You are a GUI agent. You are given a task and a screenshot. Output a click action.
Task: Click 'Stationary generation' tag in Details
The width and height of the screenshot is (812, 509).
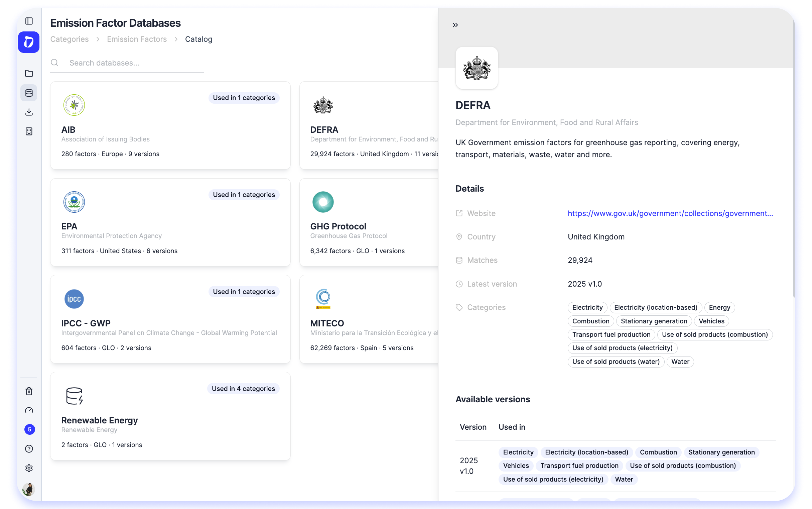[x=654, y=321]
